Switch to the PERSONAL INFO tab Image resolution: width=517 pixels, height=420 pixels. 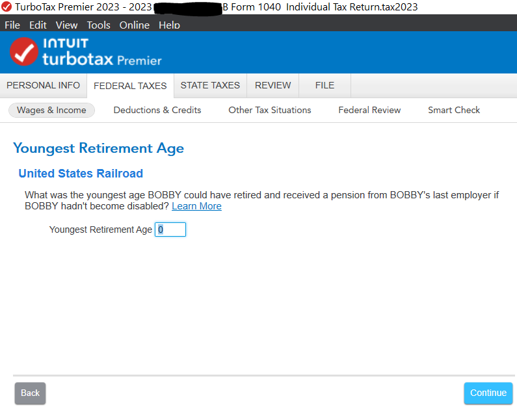tap(44, 86)
